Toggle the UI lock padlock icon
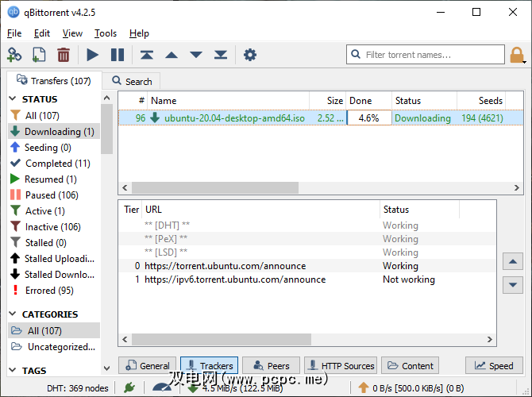Image resolution: width=532 pixels, height=397 pixels. (x=517, y=55)
